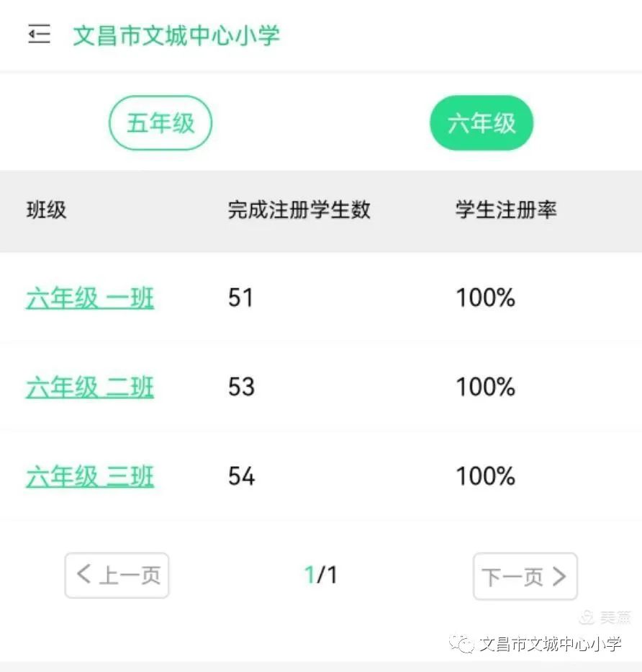Click the 文昌市文城中心小学 title at top
This screenshot has width=642, height=672.
click(x=176, y=35)
